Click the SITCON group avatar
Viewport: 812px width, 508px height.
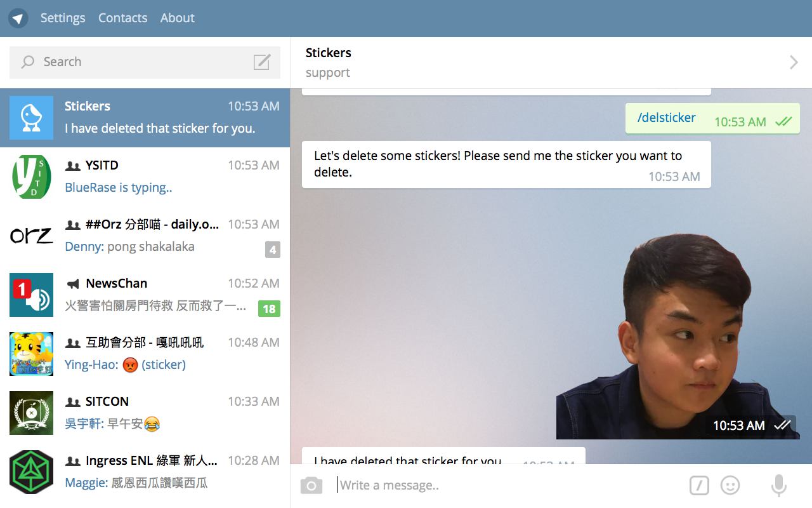point(32,413)
